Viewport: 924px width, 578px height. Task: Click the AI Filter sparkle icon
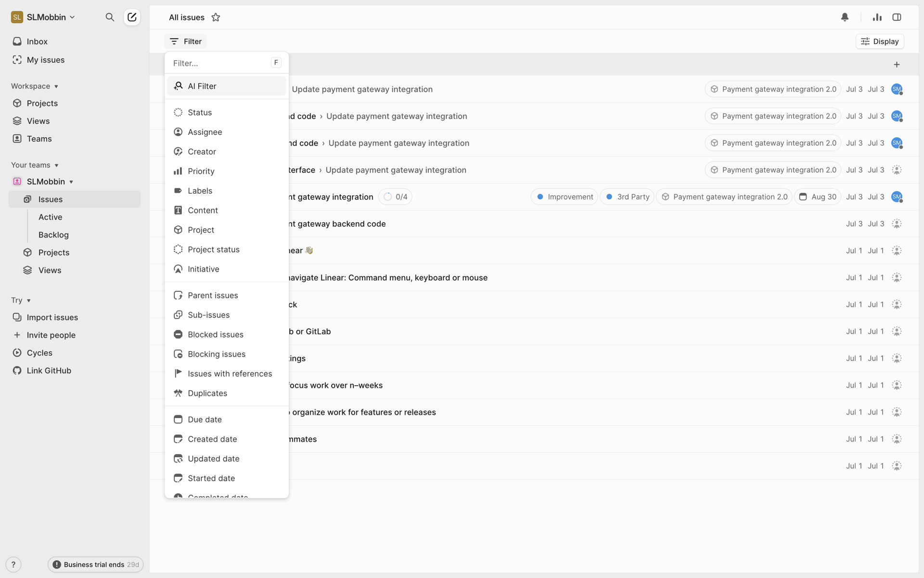[x=178, y=86]
